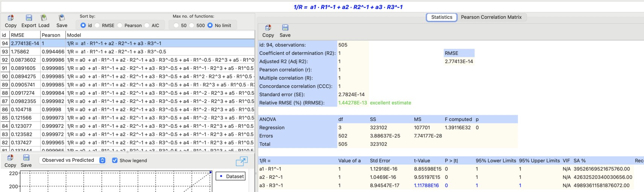
Task: Uncheck the Show legend checkbox
Action: tap(115, 160)
